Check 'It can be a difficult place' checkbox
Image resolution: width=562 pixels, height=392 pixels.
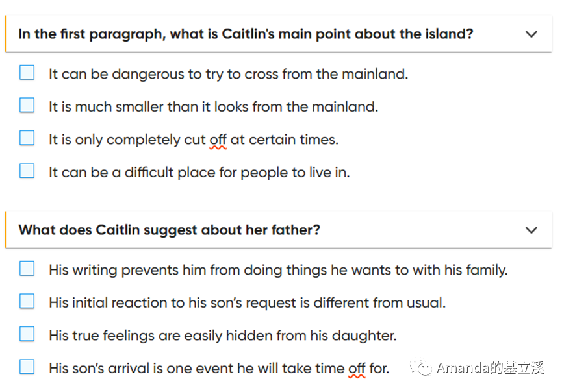[27, 171]
